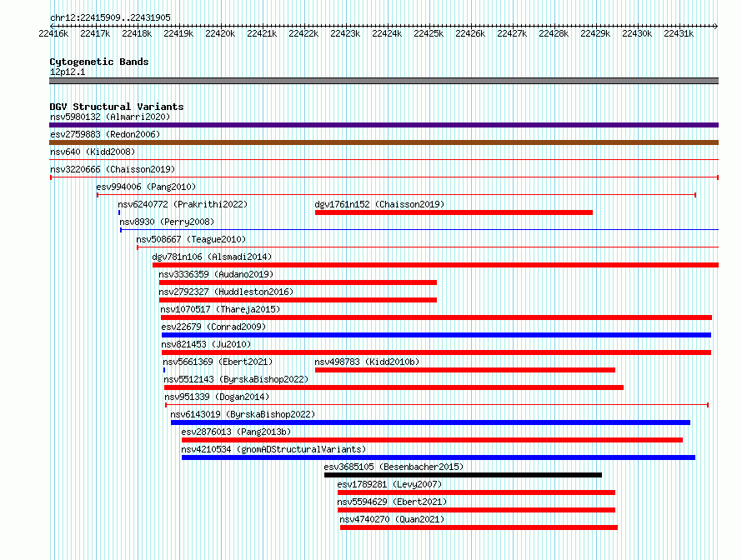The image size is (742, 560).
Task: Click the red dgv1761n152 variant bar
Action: coord(454,212)
